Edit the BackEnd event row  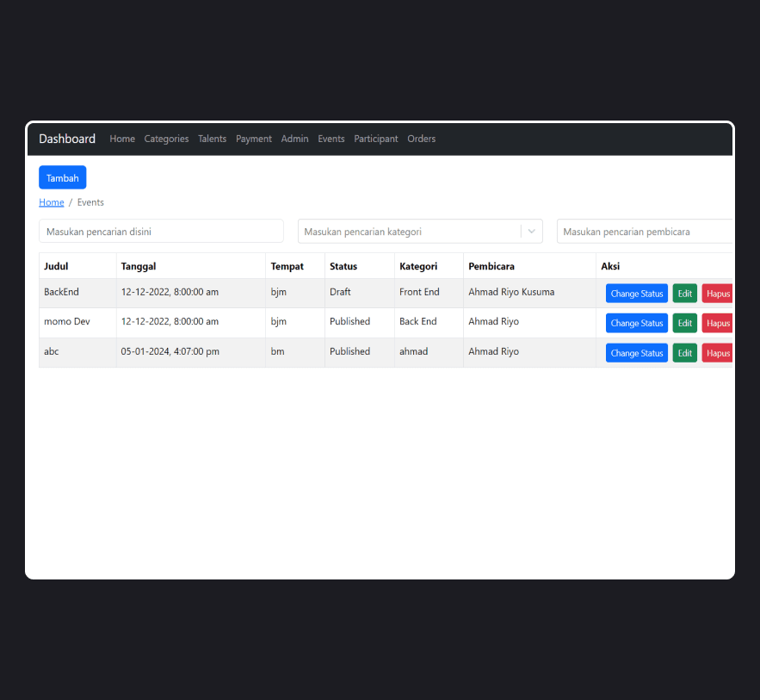pos(685,294)
